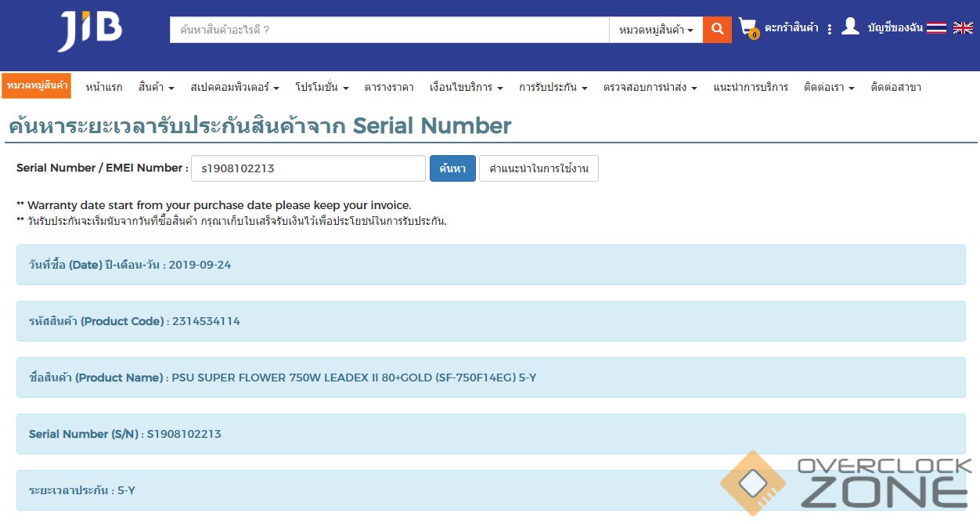980x524 pixels.
Task: Open the shopping cart icon
Action: coord(749,28)
